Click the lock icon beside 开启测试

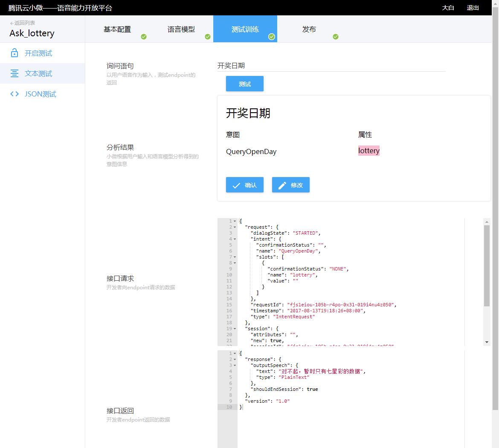pos(14,52)
